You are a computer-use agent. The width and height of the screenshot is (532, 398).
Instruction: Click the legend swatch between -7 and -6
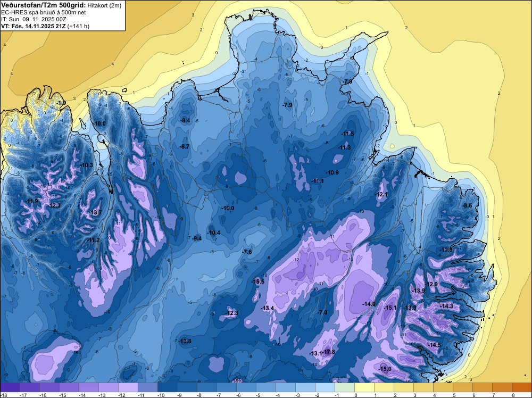click(x=227, y=387)
